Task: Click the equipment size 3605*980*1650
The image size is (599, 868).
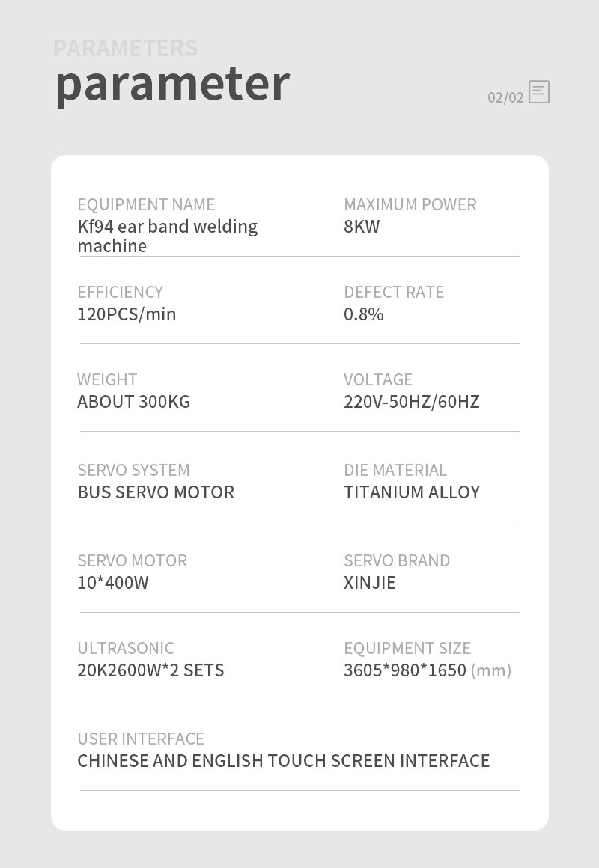Action: [405, 670]
